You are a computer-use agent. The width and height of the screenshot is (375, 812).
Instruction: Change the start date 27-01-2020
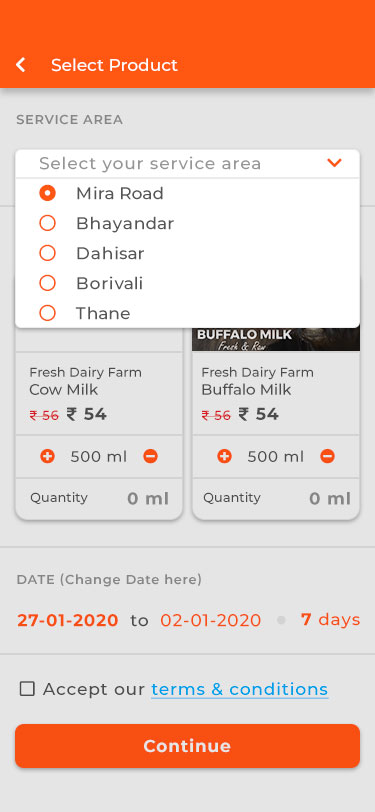68,620
